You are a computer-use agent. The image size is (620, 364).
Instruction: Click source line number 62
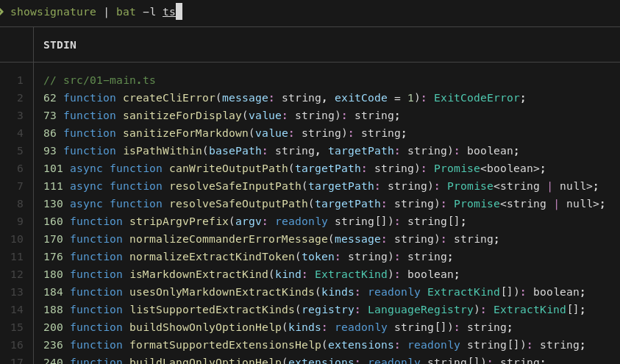[50, 98]
